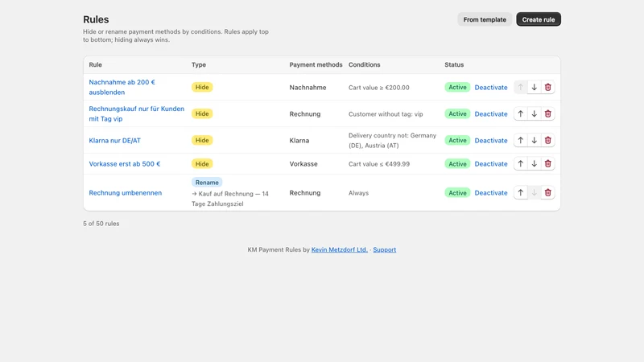The height and width of the screenshot is (362, 644).
Task: Open the From template option
Action: tap(485, 19)
